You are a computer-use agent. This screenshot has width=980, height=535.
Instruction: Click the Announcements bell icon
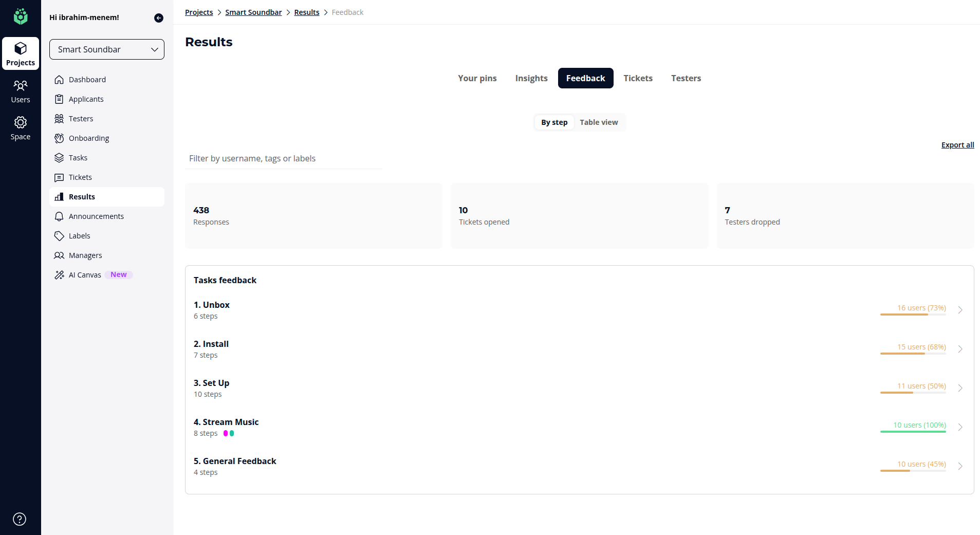click(59, 216)
